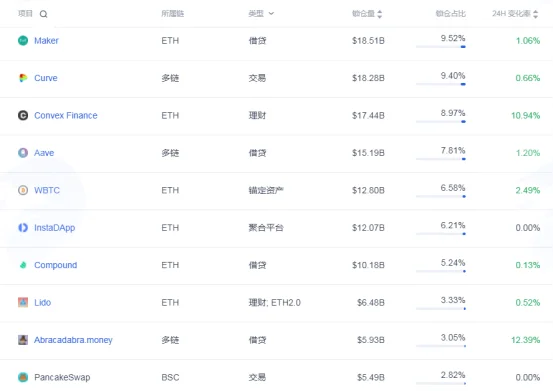Click the Curve rainbow logo icon
Screen dimensions: 554x392
click(23, 78)
